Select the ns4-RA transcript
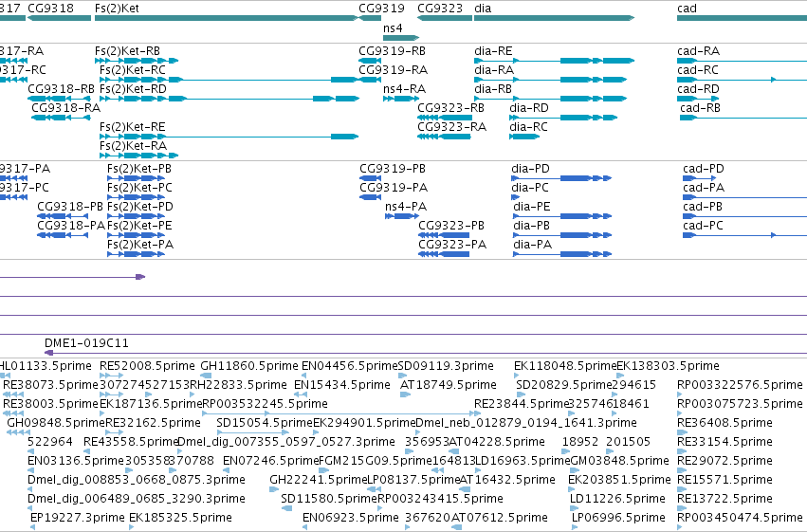 coord(405,89)
